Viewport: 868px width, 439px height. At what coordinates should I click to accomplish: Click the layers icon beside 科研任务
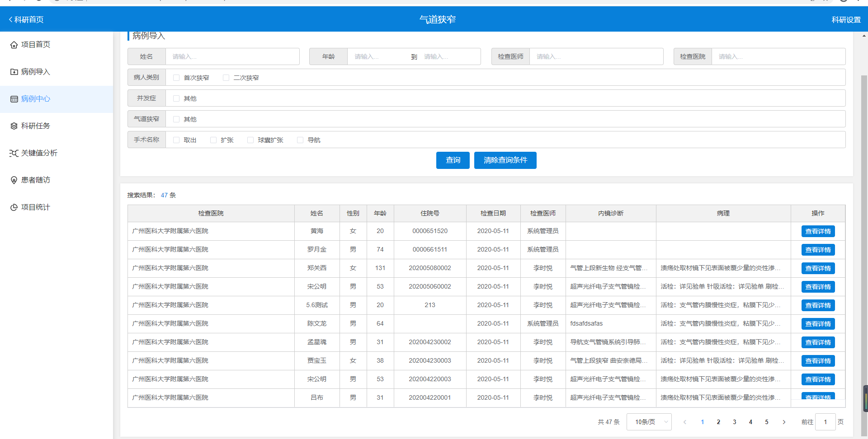[x=14, y=126]
